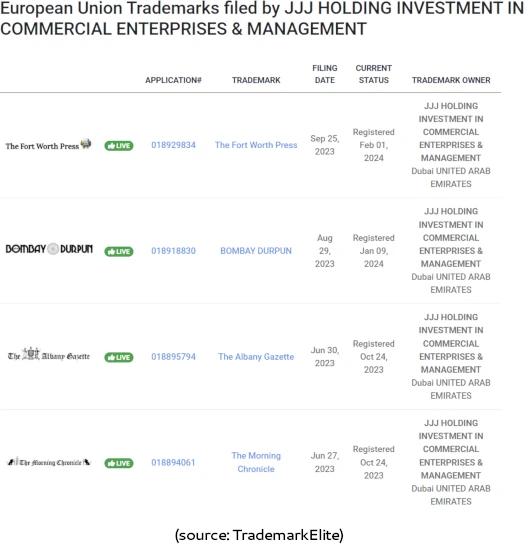Click The Albany Gazette logo thumbnail

[49, 354]
